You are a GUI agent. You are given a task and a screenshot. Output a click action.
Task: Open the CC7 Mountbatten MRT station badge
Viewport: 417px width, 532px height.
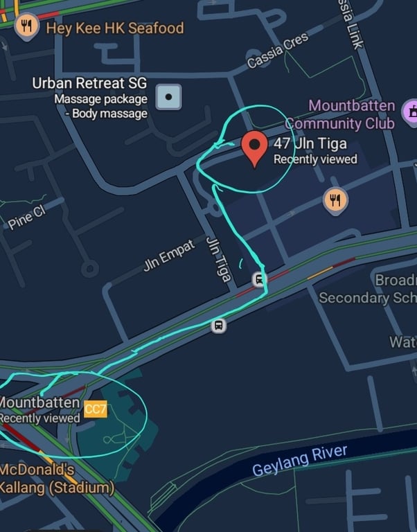[96, 409]
